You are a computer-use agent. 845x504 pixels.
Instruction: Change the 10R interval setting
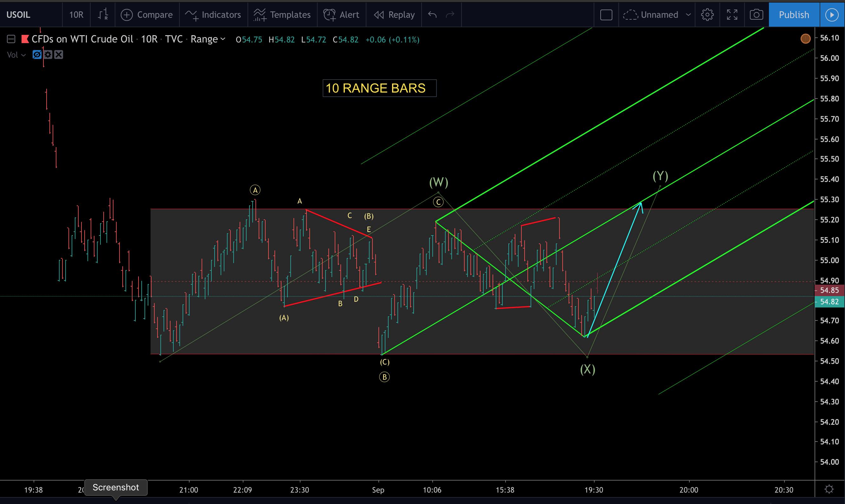point(76,15)
